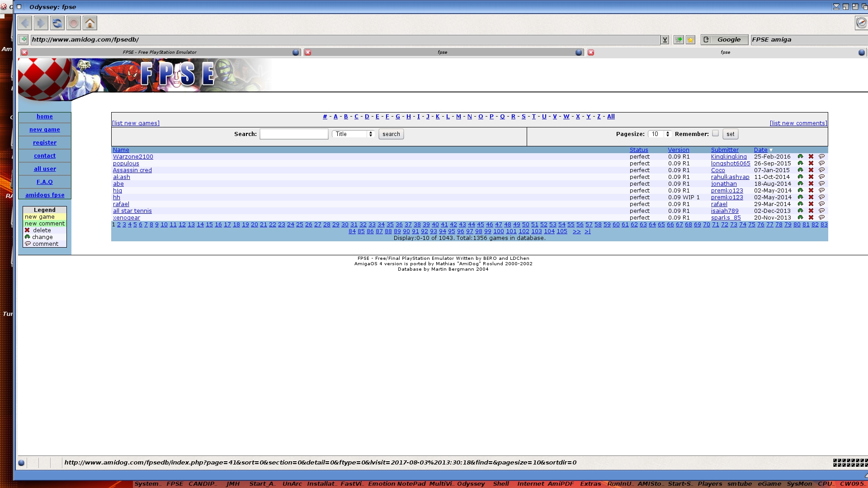Click the blue globe icon in status bar
The image size is (868, 488).
[x=21, y=463]
